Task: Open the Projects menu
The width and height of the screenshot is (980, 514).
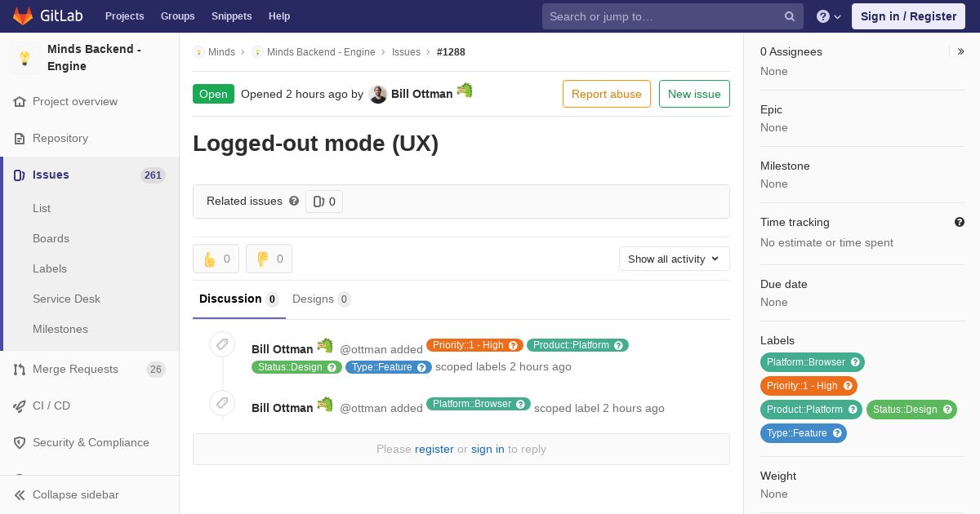Action: pos(124,16)
